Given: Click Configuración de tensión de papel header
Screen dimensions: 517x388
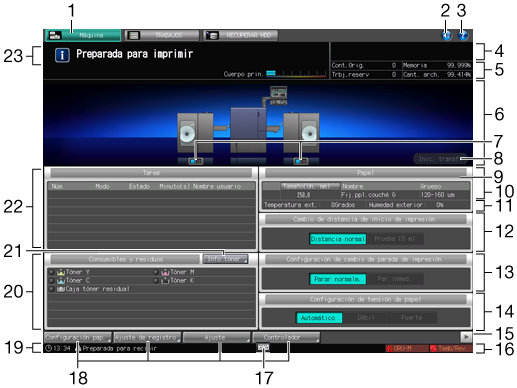Looking at the screenshot, I should pos(365,299).
